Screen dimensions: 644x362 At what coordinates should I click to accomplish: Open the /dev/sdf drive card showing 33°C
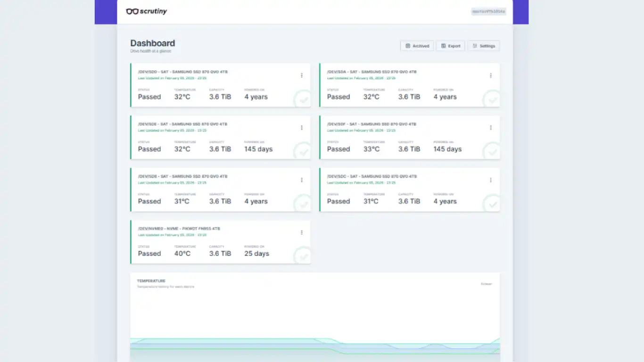tap(372, 124)
